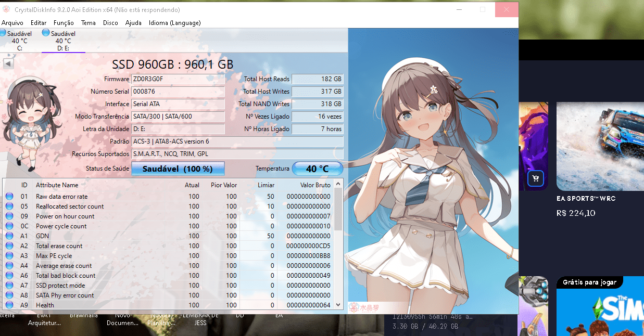Click the status orb for SSD protect mode
Viewport: 644px width, 336px height.
[x=9, y=286]
